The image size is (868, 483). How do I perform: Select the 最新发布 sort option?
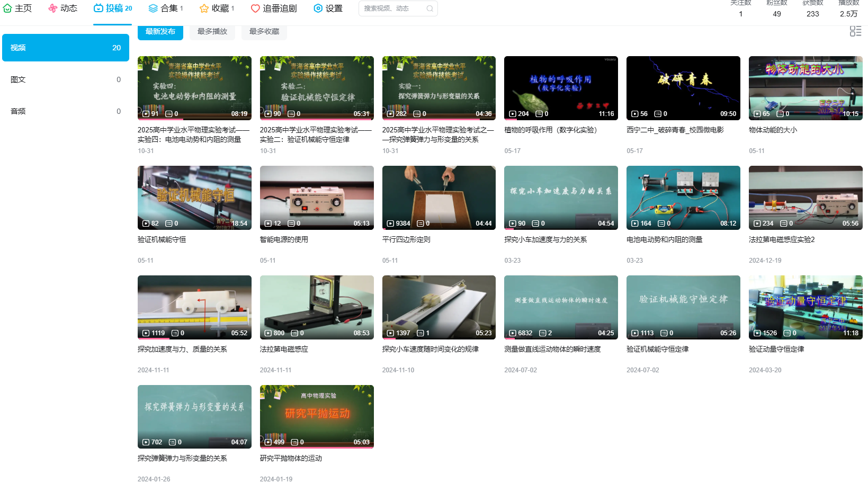(x=160, y=31)
